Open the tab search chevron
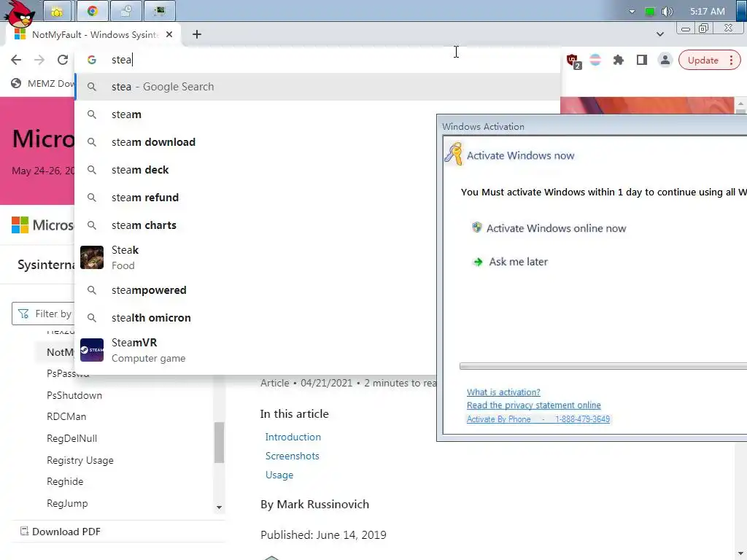 click(x=659, y=34)
